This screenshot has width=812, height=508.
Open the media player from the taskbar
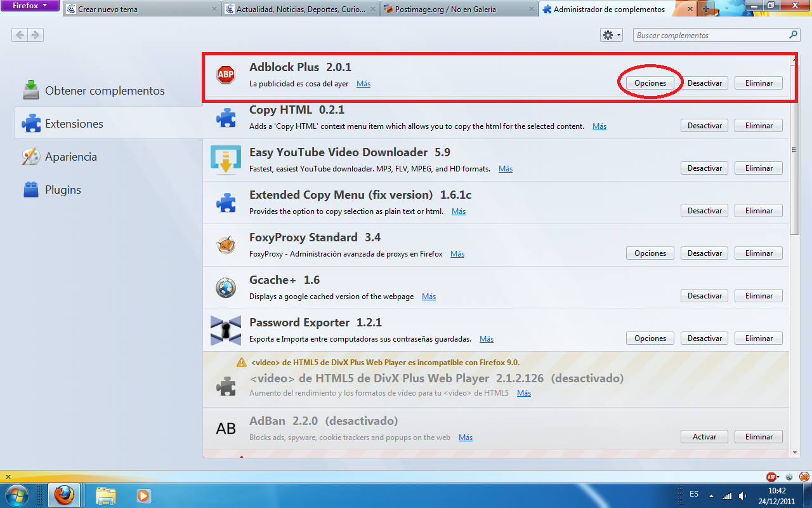tap(143, 495)
